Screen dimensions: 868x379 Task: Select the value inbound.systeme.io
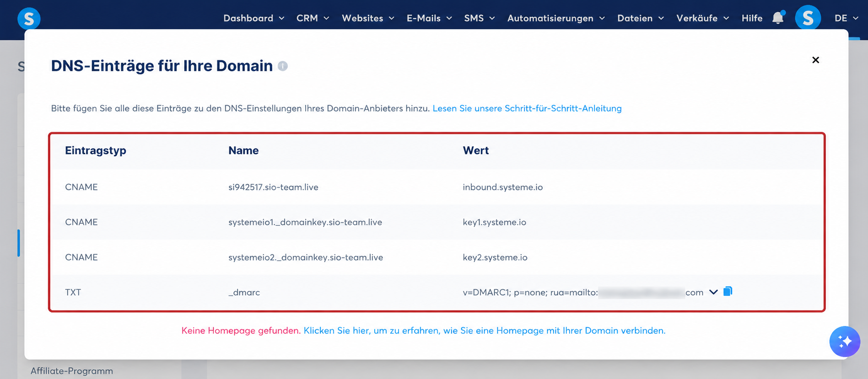click(x=503, y=187)
